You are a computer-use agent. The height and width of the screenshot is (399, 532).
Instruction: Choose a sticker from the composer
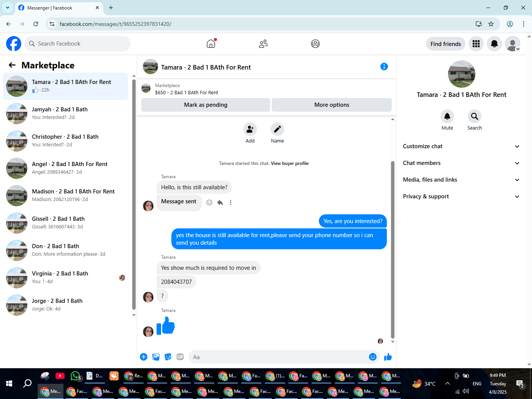(168, 357)
